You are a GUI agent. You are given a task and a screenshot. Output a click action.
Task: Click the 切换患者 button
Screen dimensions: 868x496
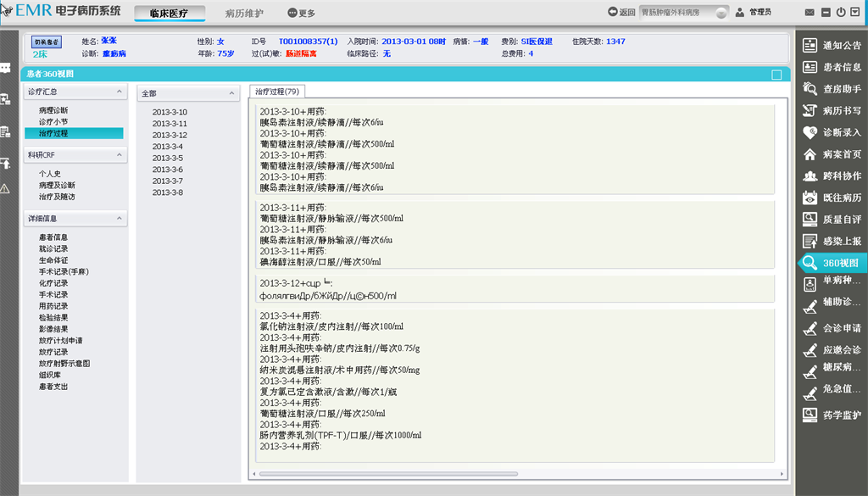[x=47, y=42]
